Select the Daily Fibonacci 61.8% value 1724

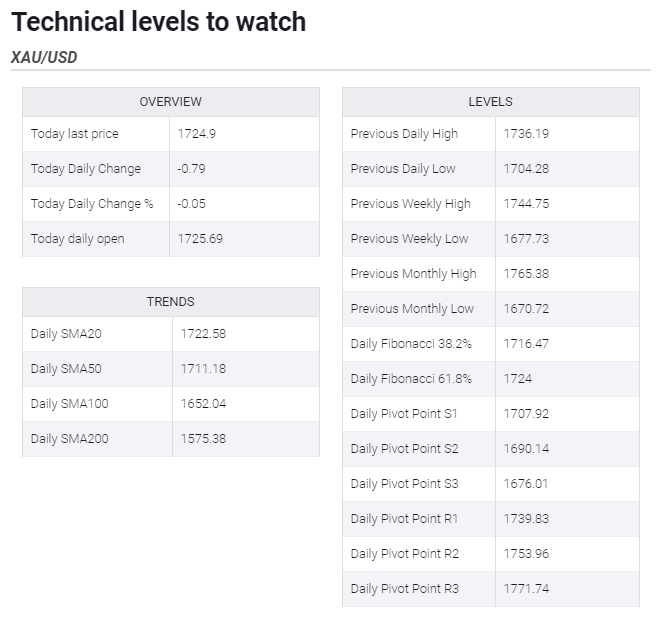tap(518, 379)
